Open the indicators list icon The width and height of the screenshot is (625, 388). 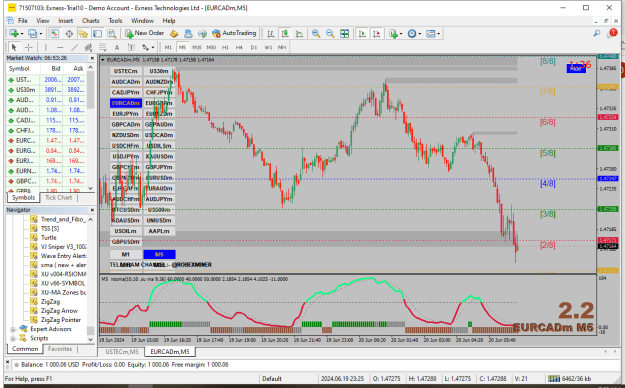click(x=393, y=33)
